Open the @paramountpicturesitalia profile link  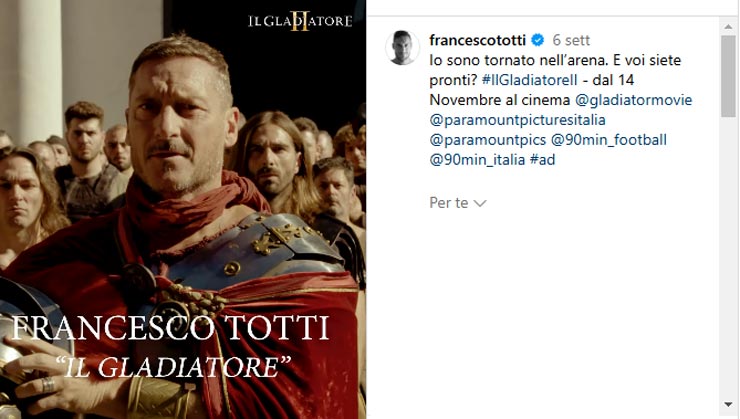[517, 120]
